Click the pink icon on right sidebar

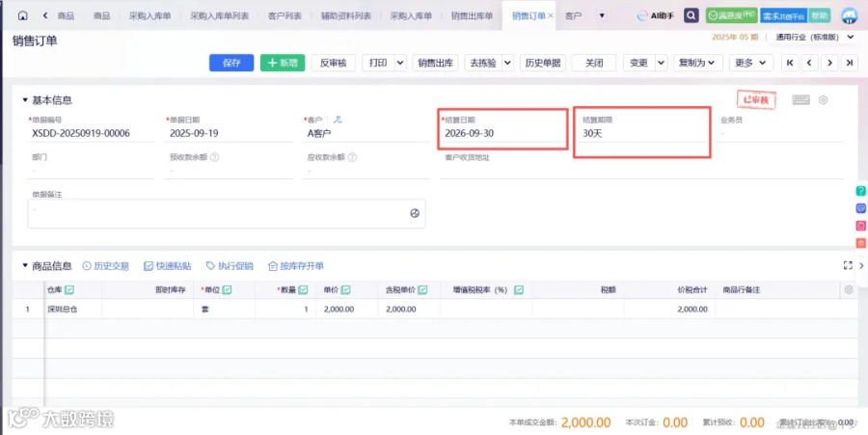861,226
